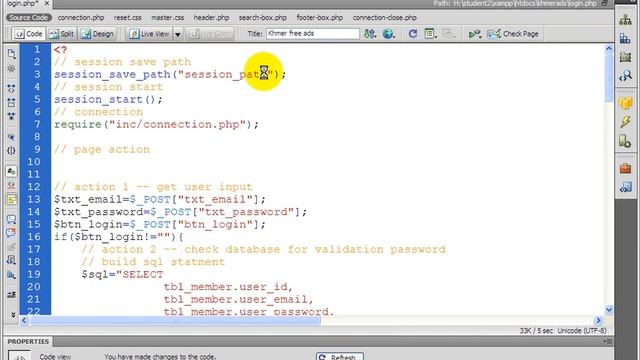Close the login.php document tab
This screenshot has height=360, width=640.
click(47, 3)
